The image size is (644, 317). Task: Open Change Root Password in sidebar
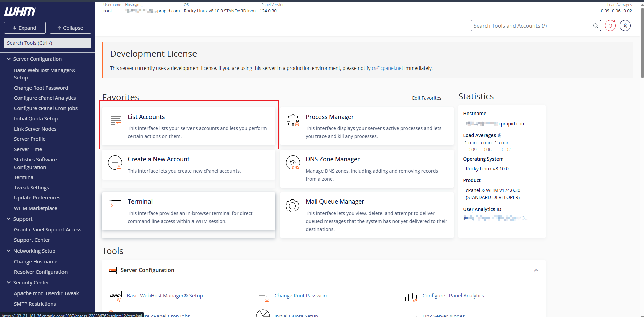coord(41,88)
